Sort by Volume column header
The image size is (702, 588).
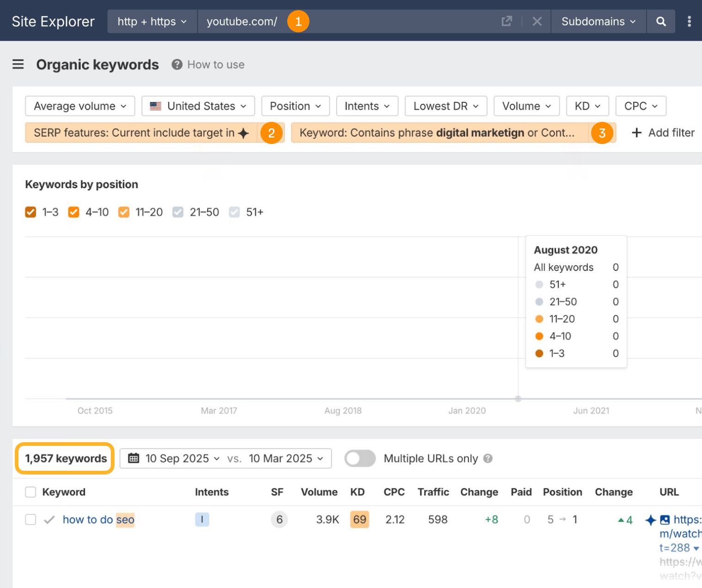coord(319,492)
